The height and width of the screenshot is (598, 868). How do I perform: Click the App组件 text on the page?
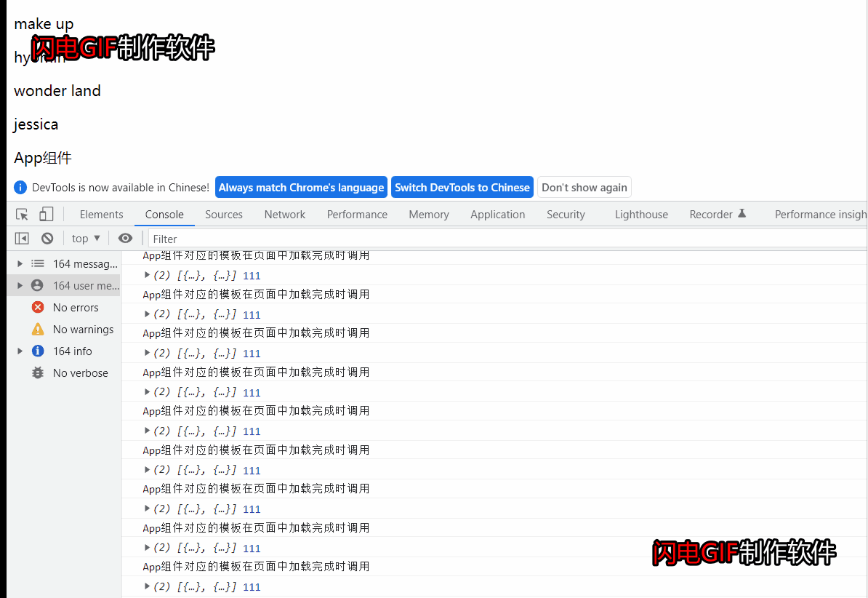[x=43, y=158]
